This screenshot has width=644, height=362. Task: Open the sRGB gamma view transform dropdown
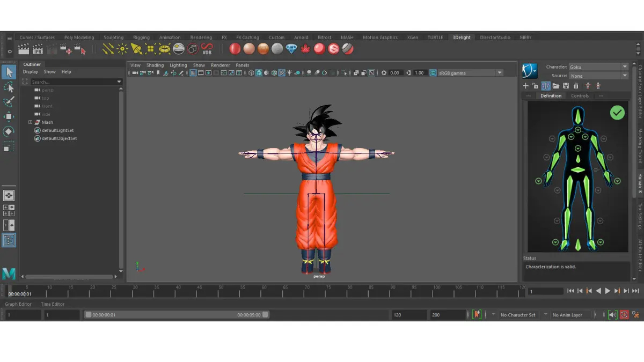[470, 73]
